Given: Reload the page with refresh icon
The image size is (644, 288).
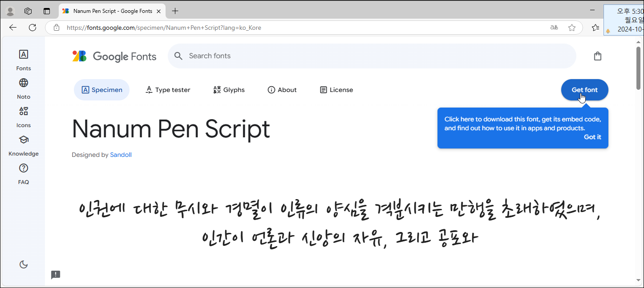Looking at the screenshot, I should click(32, 28).
